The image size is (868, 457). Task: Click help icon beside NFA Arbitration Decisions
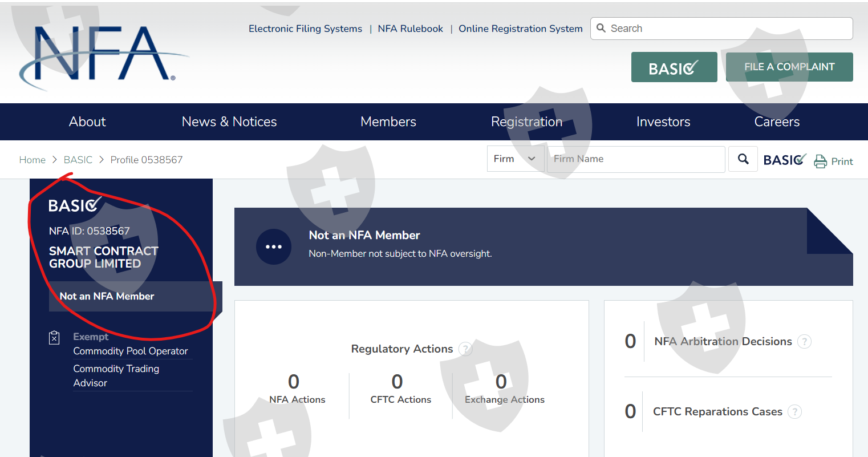804,342
